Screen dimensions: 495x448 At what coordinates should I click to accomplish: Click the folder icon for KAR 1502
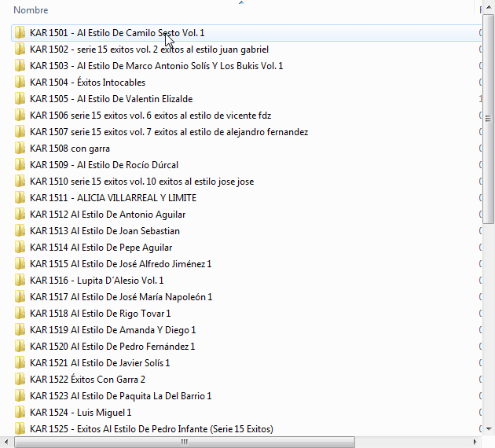(20, 49)
